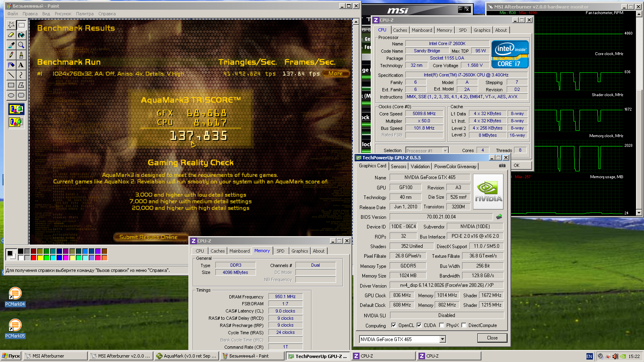Open the Рисунок menu in Paint
The height and width of the screenshot is (362, 644).
(x=63, y=14)
